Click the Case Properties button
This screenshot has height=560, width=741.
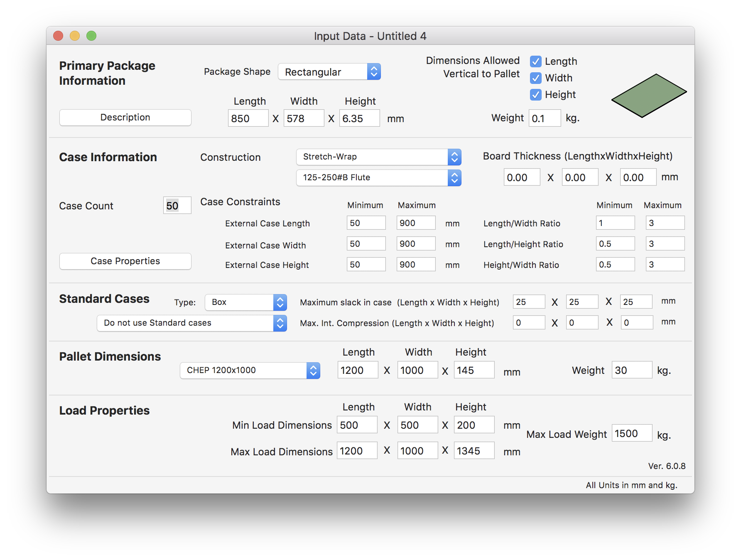tap(125, 261)
